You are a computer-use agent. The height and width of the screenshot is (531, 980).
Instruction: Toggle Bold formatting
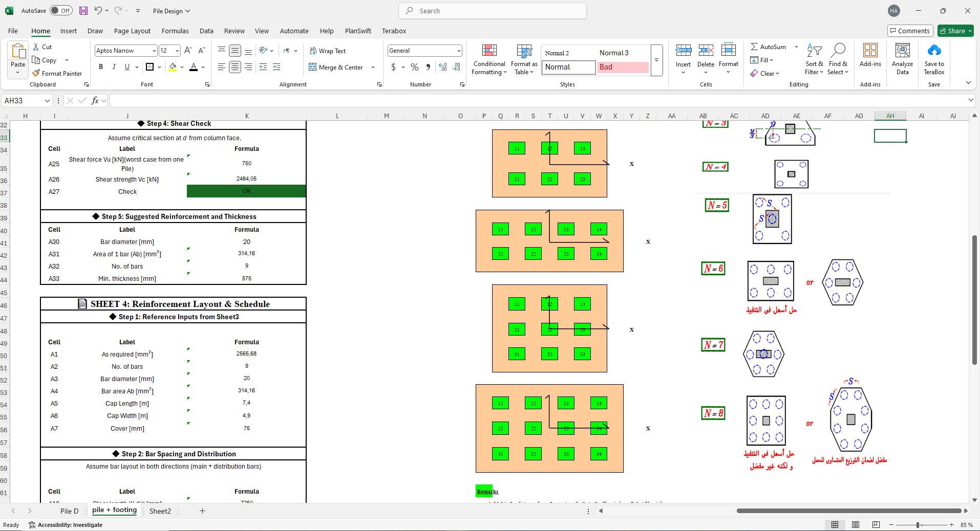pos(101,67)
